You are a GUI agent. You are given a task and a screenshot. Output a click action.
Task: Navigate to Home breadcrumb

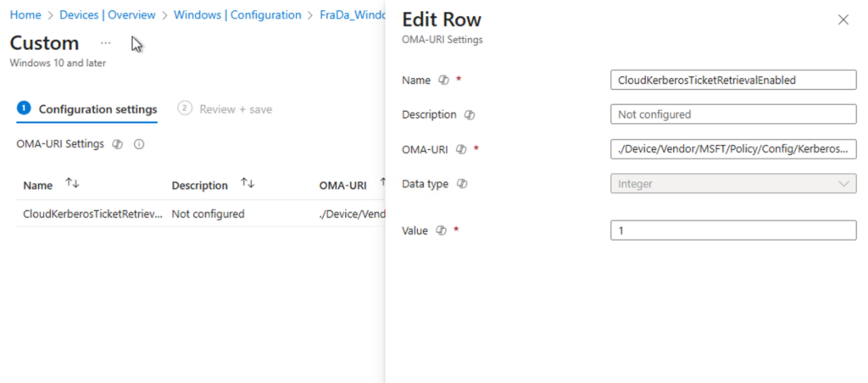tap(25, 15)
